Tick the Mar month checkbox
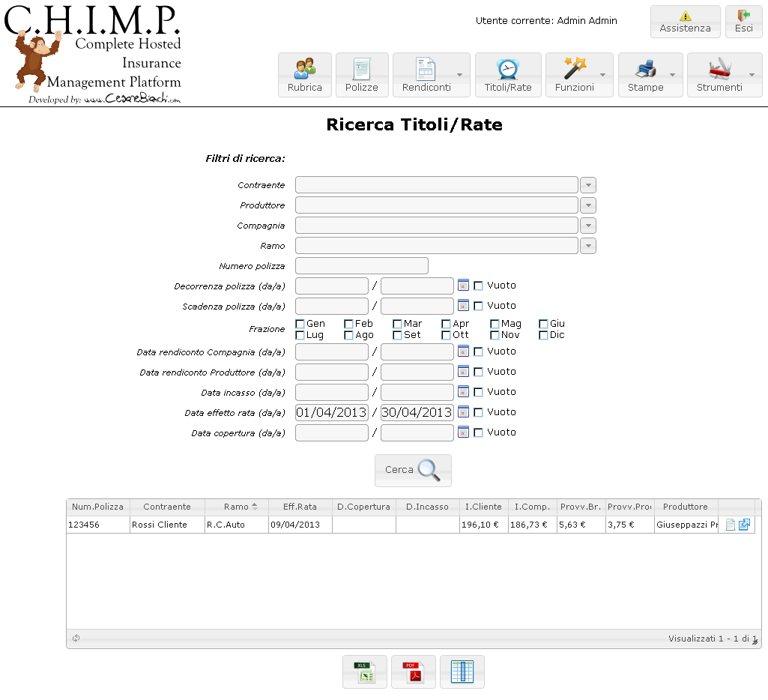Viewport: 768px width, 700px height. coord(397,324)
